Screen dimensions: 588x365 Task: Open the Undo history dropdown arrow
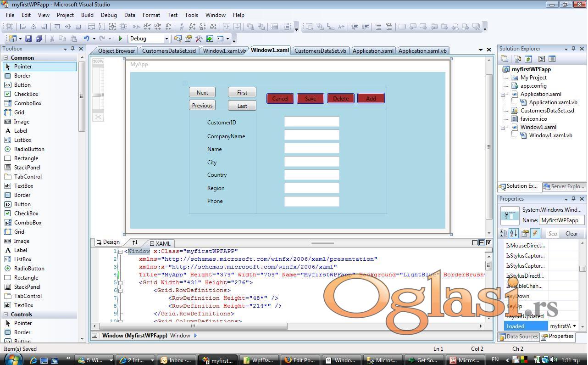pyautogui.click(x=94, y=39)
